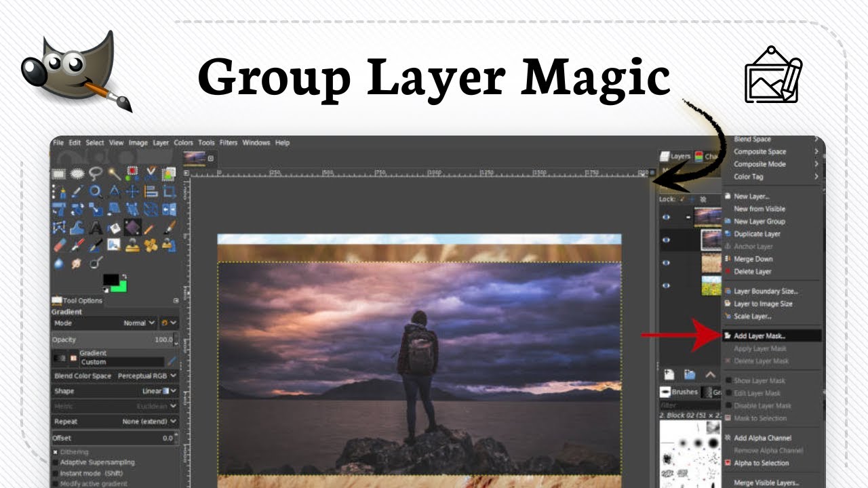Toggle visibility of the selected sunset layer
Viewport: 868px width, 488px height.
(666, 240)
